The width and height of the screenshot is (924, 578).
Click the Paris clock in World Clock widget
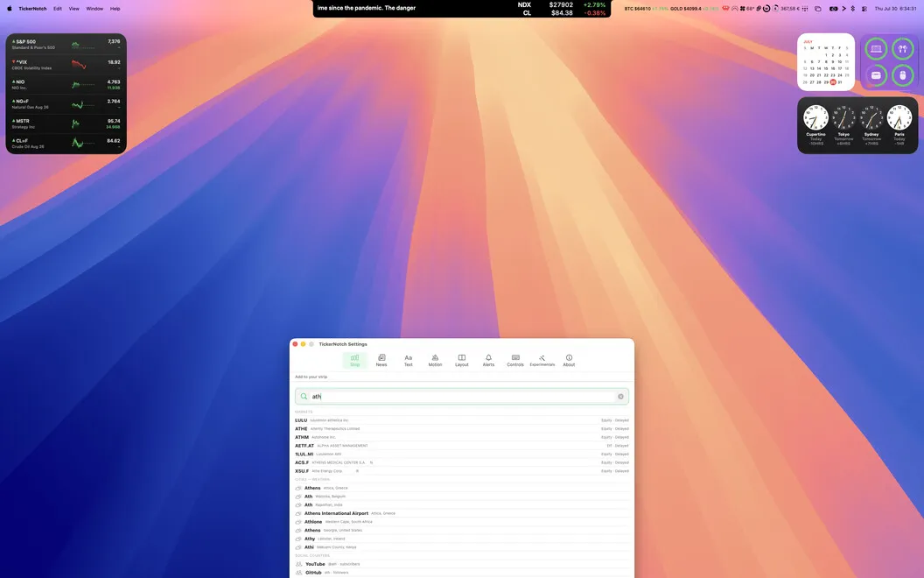tap(899, 118)
